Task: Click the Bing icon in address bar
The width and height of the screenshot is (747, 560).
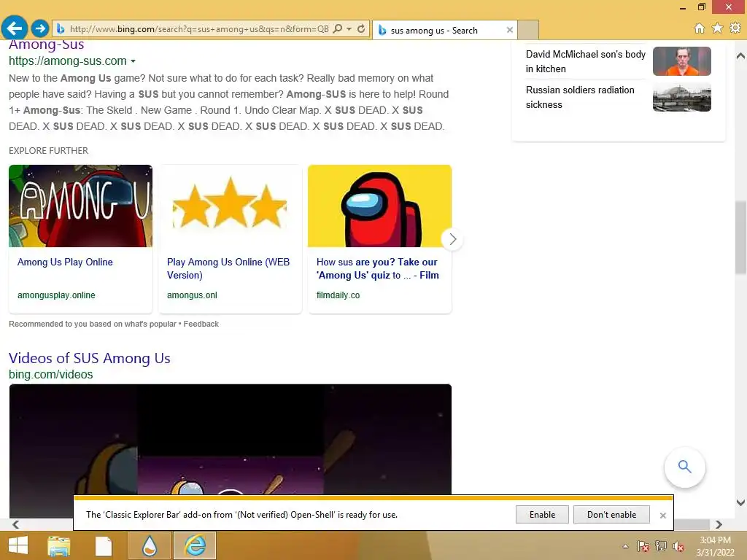Action: coord(61,29)
